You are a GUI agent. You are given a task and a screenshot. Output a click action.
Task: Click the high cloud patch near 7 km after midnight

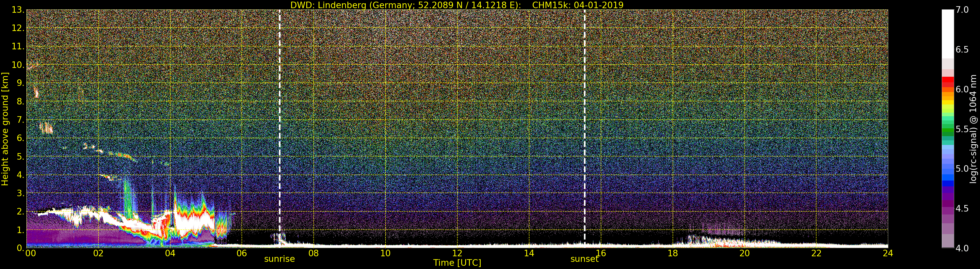point(46,127)
